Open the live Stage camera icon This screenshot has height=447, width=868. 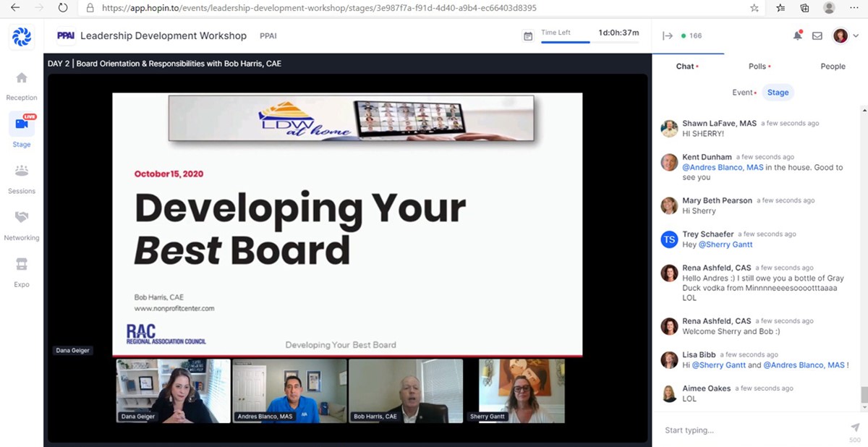coord(22,124)
